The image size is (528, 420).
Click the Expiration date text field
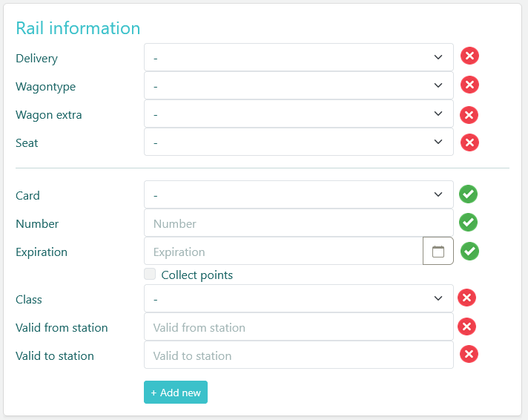283,252
